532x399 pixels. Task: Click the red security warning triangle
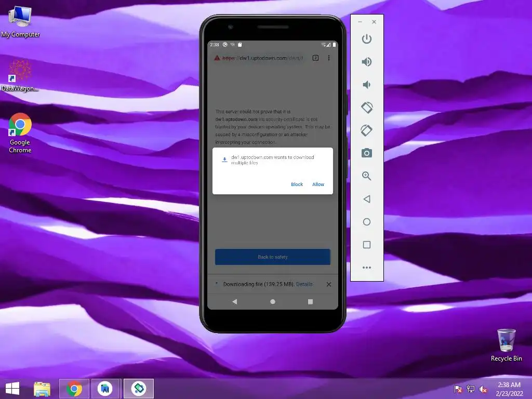(217, 58)
